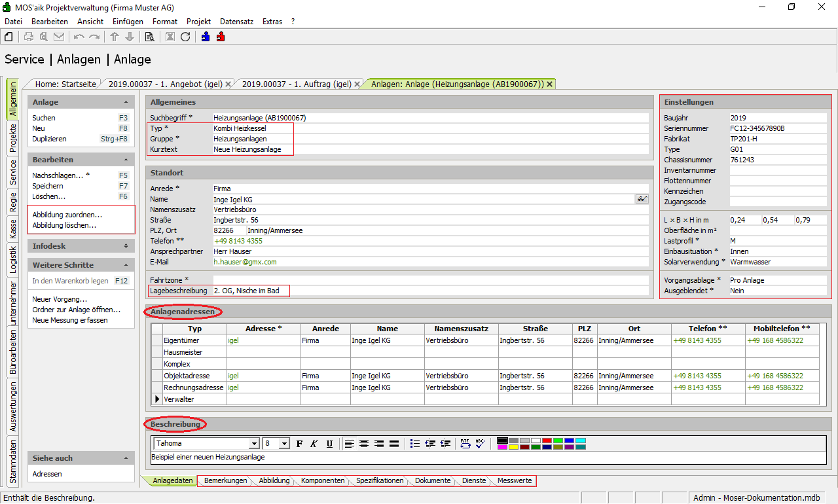Expand the Infodesk panel
Image resolution: width=838 pixels, height=504 pixels.
[126, 246]
